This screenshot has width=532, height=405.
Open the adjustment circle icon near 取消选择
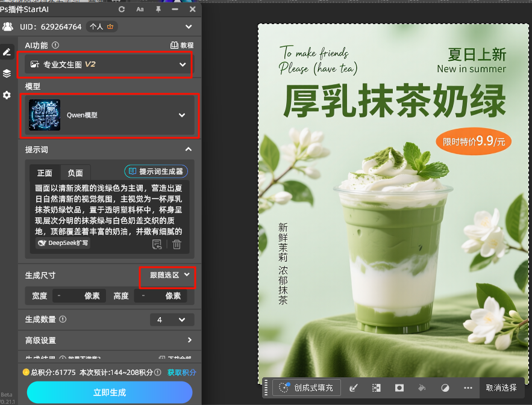pyautogui.click(x=445, y=388)
